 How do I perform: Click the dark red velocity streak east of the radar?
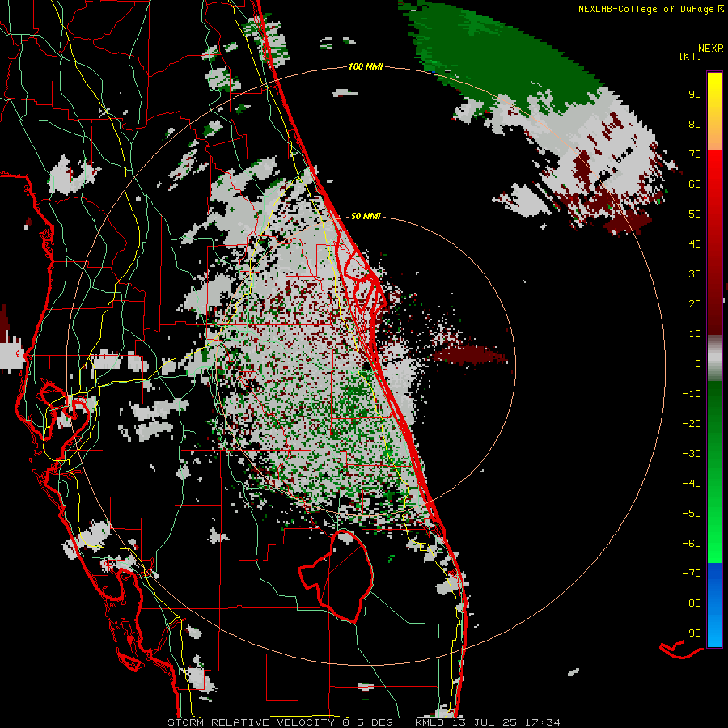(469, 355)
